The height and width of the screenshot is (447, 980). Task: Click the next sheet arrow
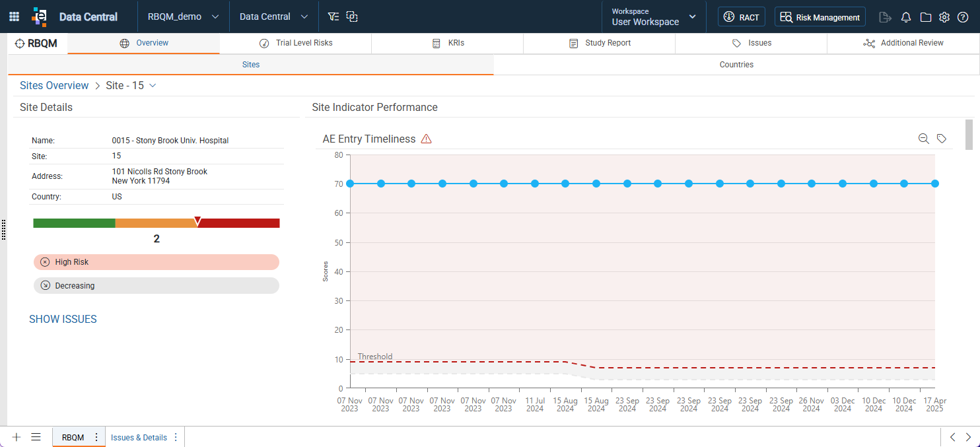click(x=968, y=437)
